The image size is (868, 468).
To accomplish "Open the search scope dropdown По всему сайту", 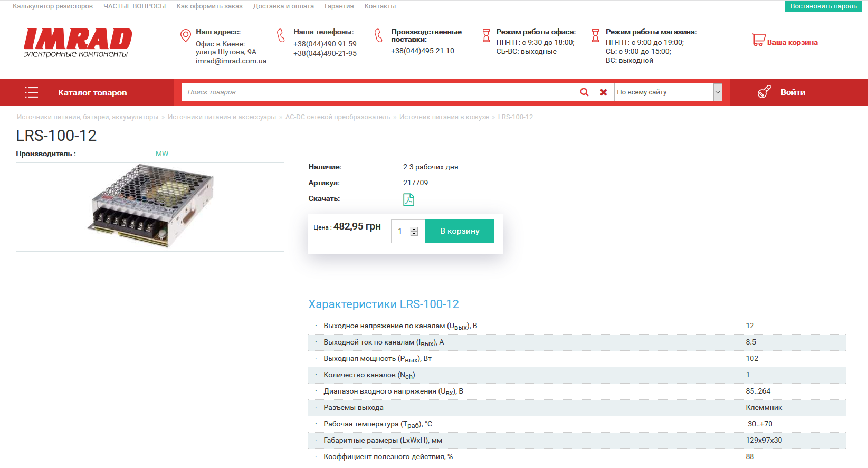I will point(668,92).
